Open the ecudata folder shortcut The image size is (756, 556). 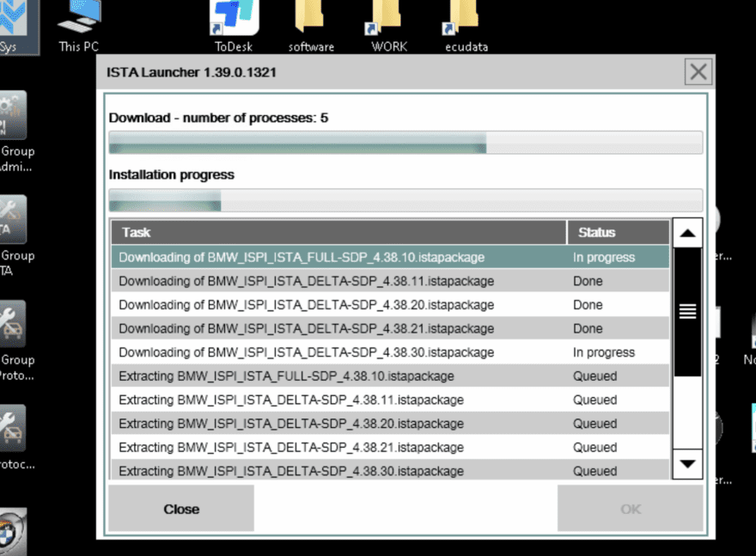[466, 25]
